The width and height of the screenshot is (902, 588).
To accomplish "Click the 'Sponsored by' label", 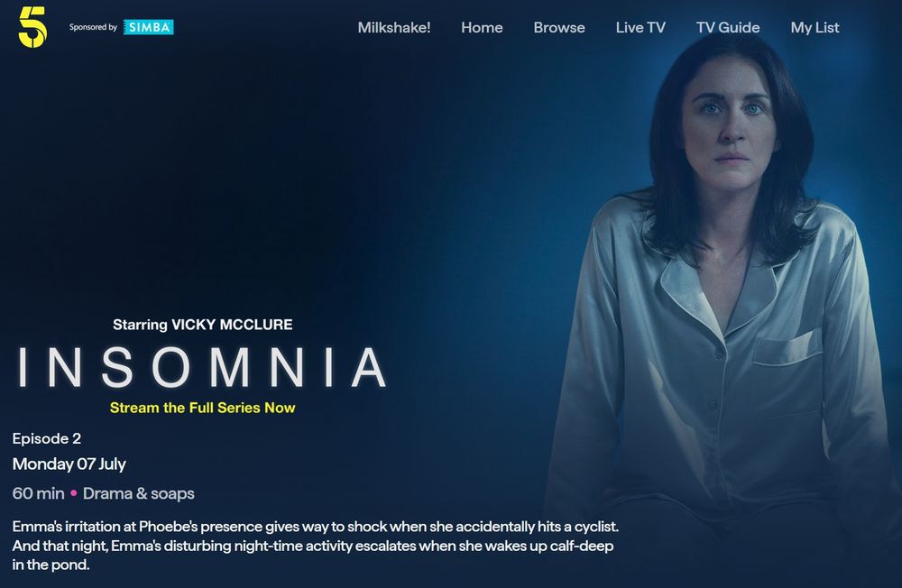I will pos(93,27).
